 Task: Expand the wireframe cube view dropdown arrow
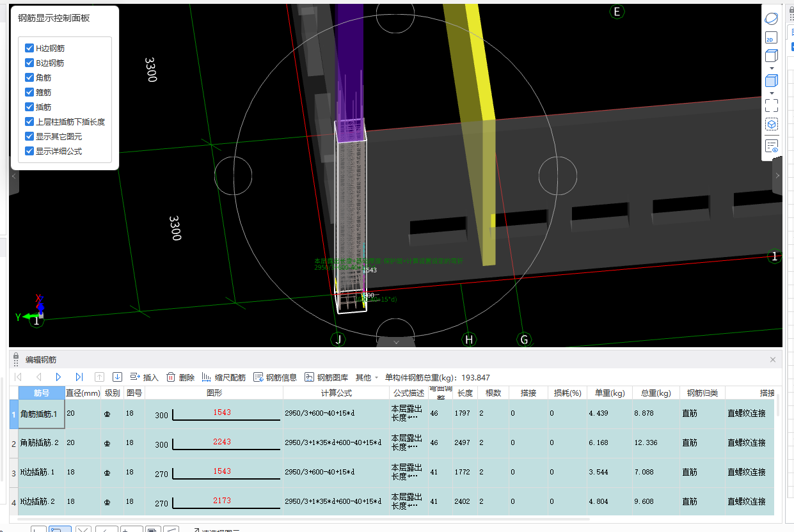coord(772,68)
